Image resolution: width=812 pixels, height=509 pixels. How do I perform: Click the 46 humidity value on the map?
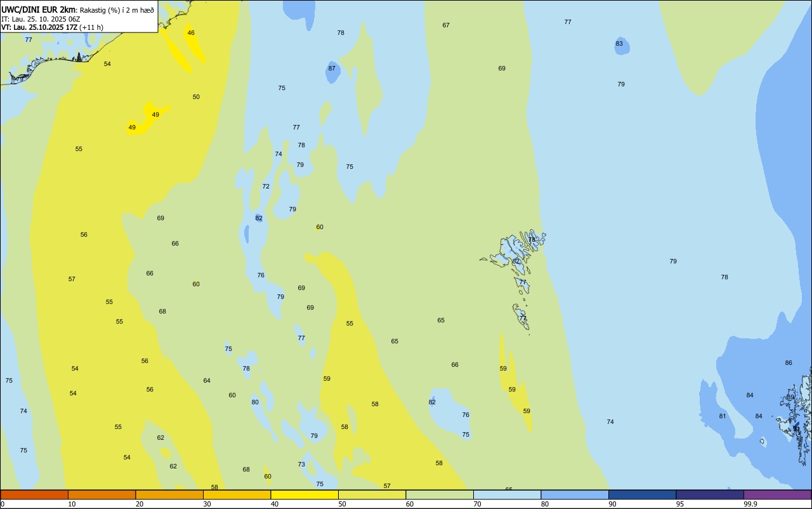pos(191,32)
